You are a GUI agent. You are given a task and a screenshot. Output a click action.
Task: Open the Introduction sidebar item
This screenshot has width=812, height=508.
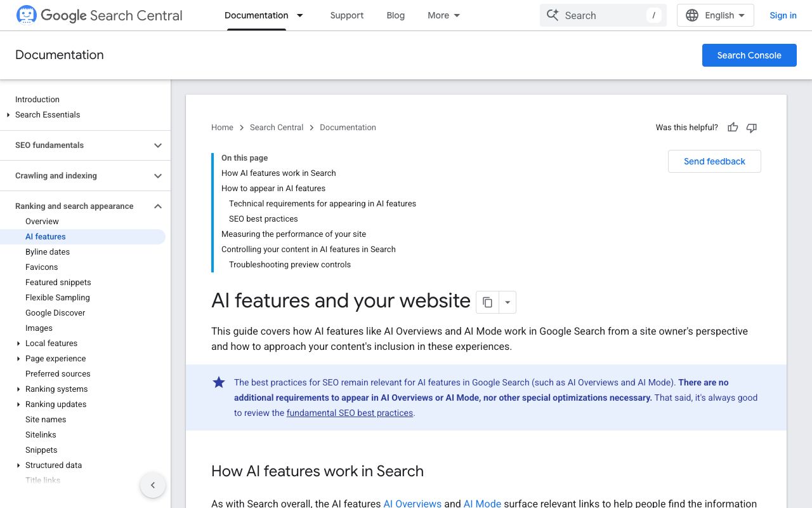tap(37, 100)
